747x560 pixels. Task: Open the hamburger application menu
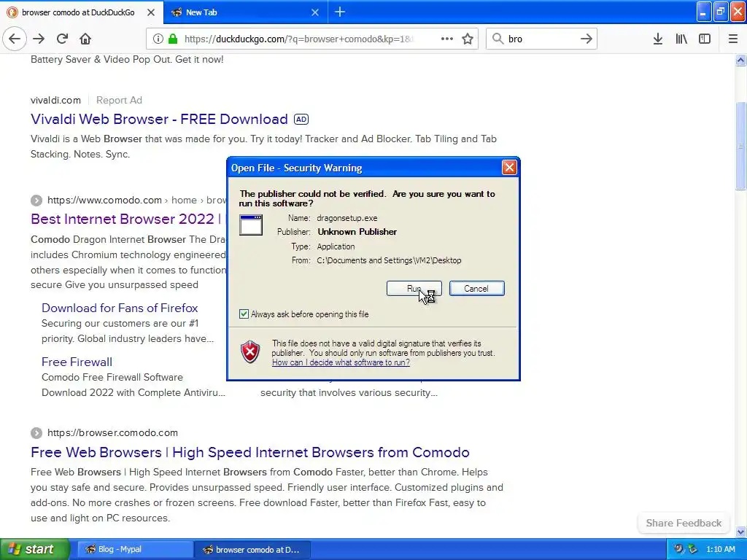(733, 39)
